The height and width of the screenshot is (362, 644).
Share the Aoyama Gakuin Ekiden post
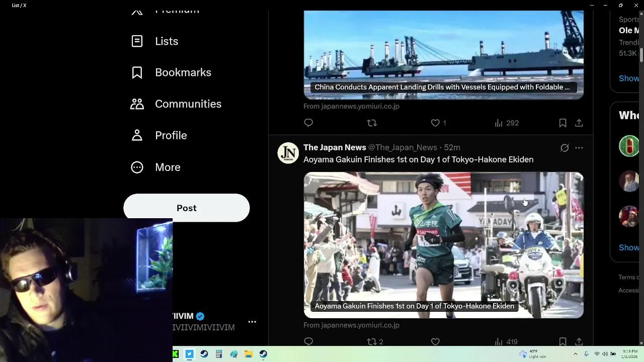[579, 342]
